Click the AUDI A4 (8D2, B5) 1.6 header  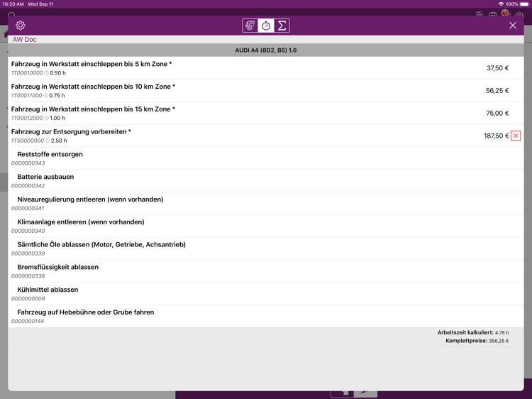pyautogui.click(x=266, y=50)
